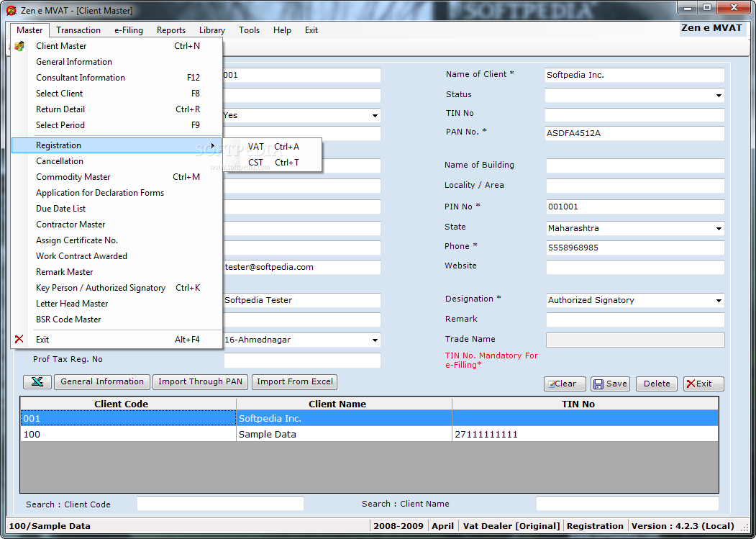Click the Prof Tax Reg. No input field
The height and width of the screenshot is (539, 756).
click(x=302, y=361)
